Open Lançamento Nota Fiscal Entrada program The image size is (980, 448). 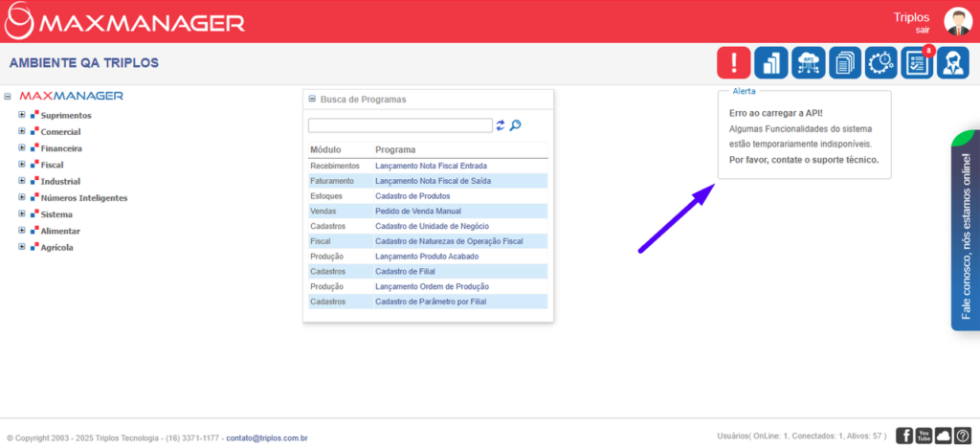coord(431,166)
